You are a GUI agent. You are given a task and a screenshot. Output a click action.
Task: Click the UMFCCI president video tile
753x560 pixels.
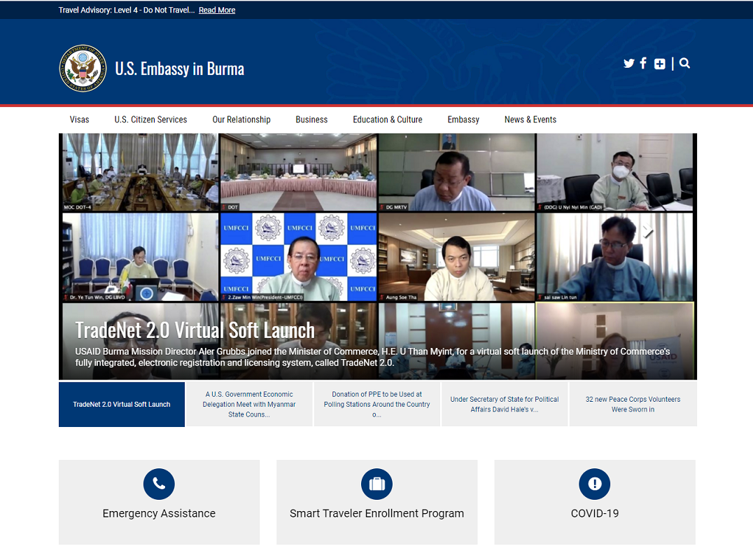coord(298,257)
